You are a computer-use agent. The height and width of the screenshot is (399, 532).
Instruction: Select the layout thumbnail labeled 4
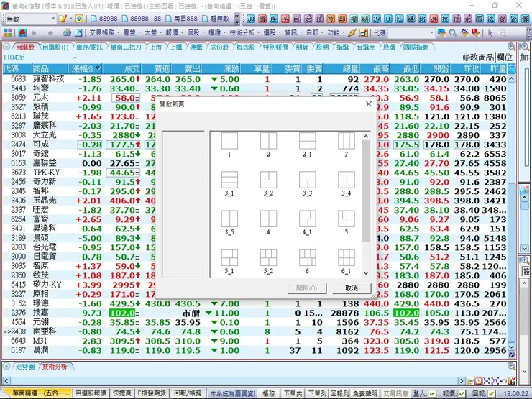pyautogui.click(x=268, y=223)
